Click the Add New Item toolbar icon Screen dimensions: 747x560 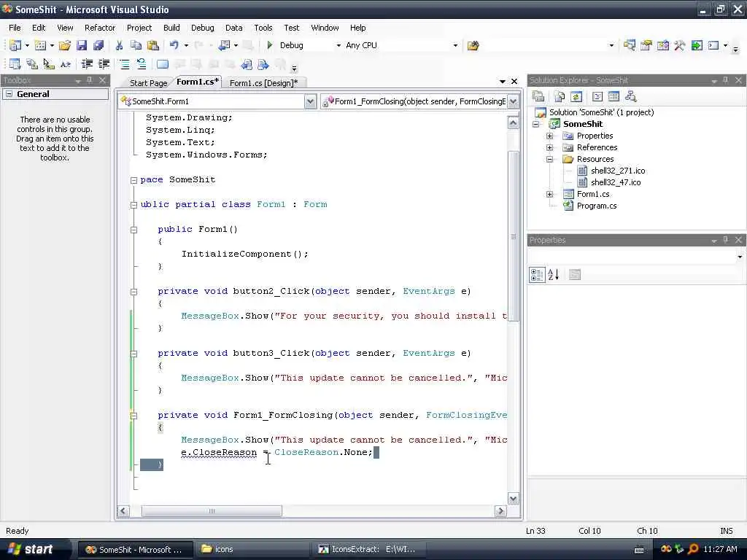click(x=41, y=45)
